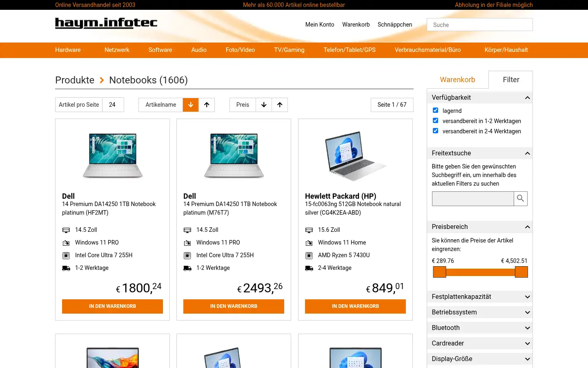The image size is (588, 368).
Task: Add HP 15-fc0063ng notebook to Warenkorb
Action: 355,306
